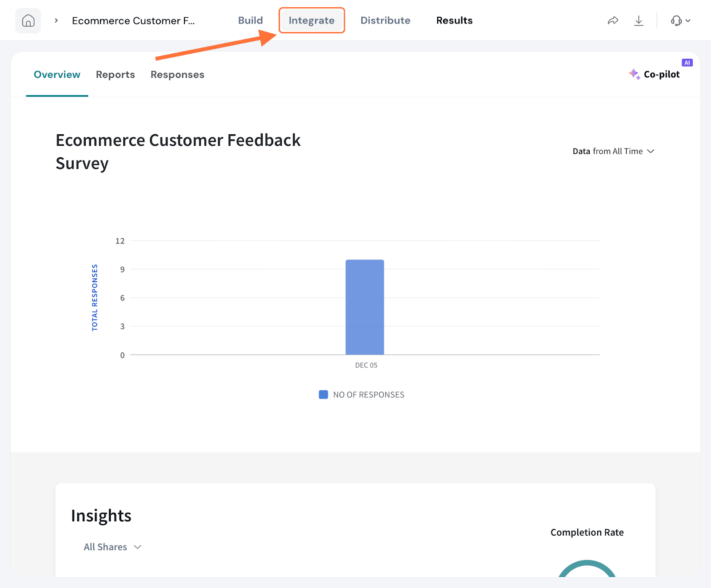
Task: Select the Results tab
Action: 454,20
